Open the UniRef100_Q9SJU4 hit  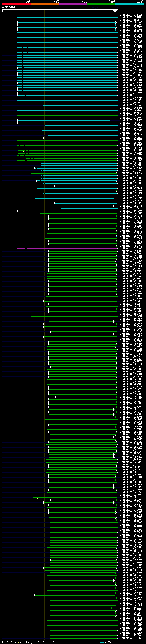(131, 30)
